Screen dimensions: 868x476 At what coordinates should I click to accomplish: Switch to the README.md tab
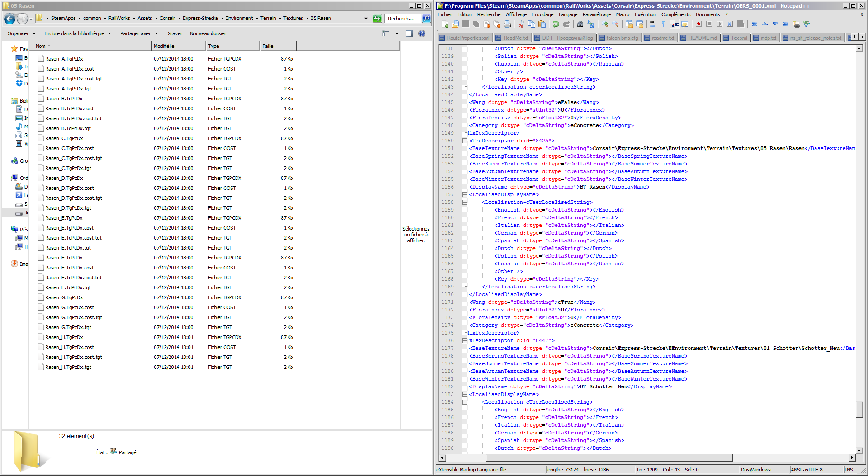[702, 38]
